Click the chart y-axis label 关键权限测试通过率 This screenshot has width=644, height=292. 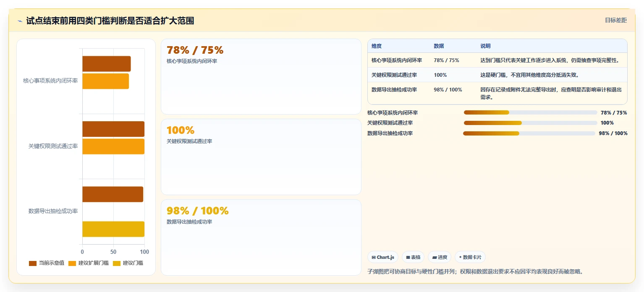pyautogui.click(x=53, y=146)
